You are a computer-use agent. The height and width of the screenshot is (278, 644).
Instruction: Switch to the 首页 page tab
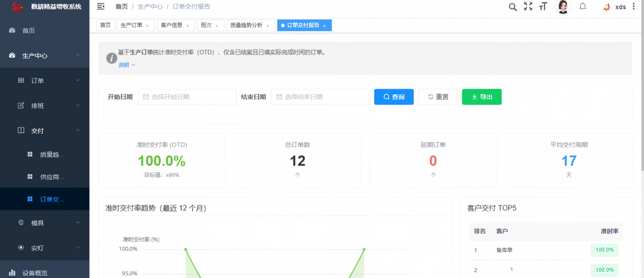point(105,25)
